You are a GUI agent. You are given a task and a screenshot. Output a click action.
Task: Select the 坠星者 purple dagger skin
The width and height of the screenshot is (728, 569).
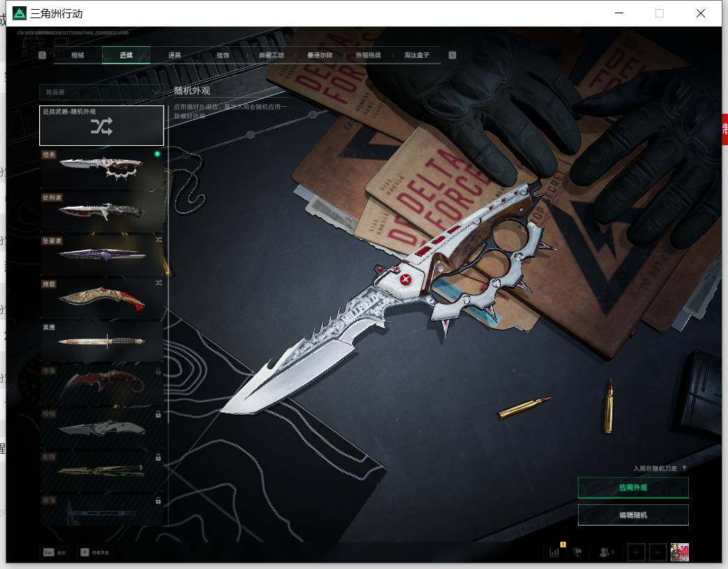[102, 254]
